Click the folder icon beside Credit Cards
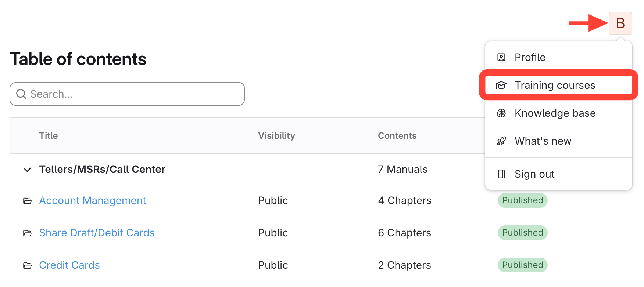 click(x=27, y=265)
